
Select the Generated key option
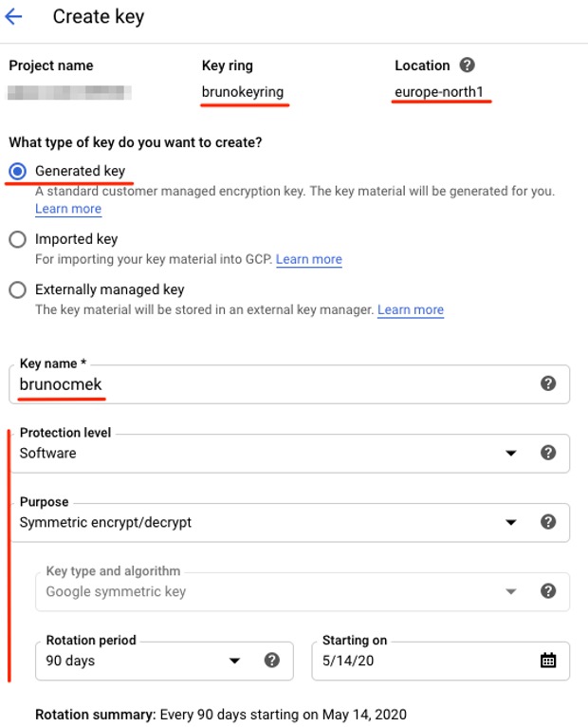[x=17, y=171]
